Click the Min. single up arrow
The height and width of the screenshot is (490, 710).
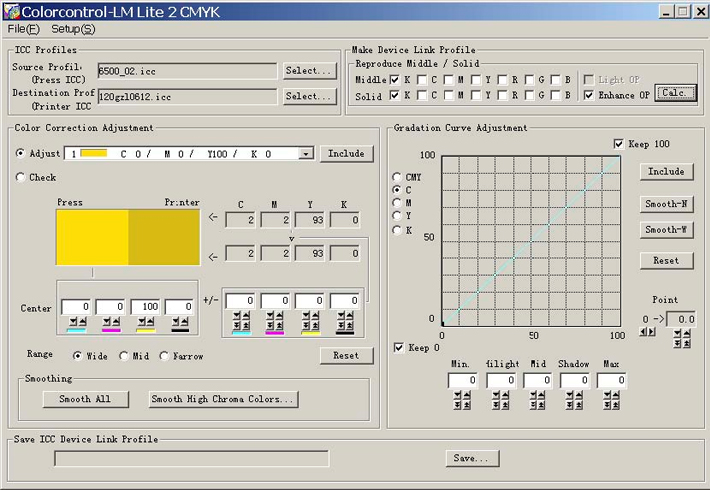click(x=466, y=395)
